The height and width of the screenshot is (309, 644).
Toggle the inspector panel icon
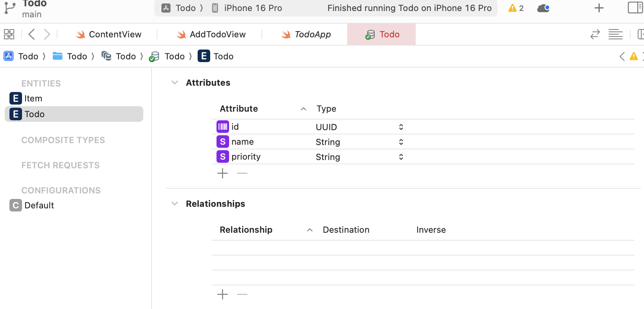click(635, 7)
